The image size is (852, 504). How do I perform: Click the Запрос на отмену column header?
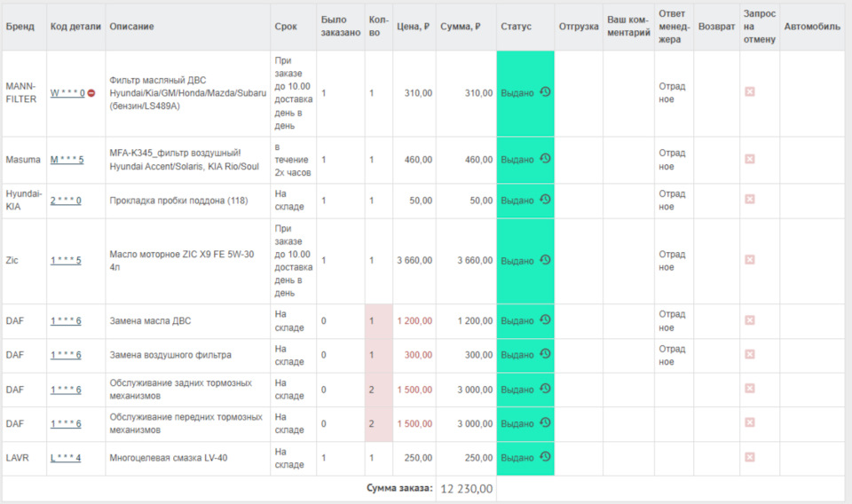[759, 26]
